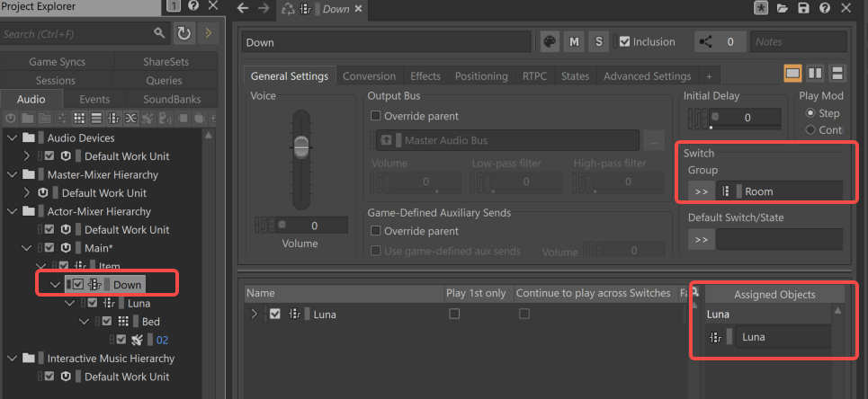This screenshot has height=399, width=868.
Task: Open the color palette for Down
Action: pyautogui.click(x=549, y=41)
